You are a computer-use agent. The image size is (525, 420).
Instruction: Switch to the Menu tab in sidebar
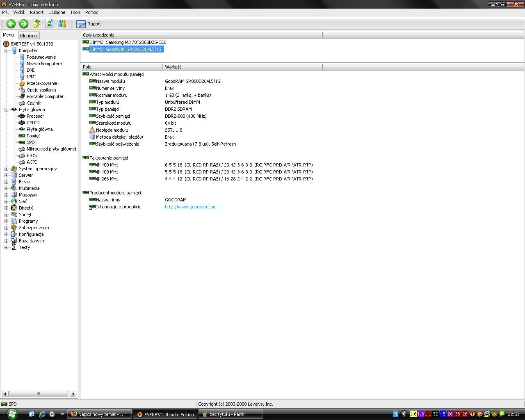[x=9, y=35]
